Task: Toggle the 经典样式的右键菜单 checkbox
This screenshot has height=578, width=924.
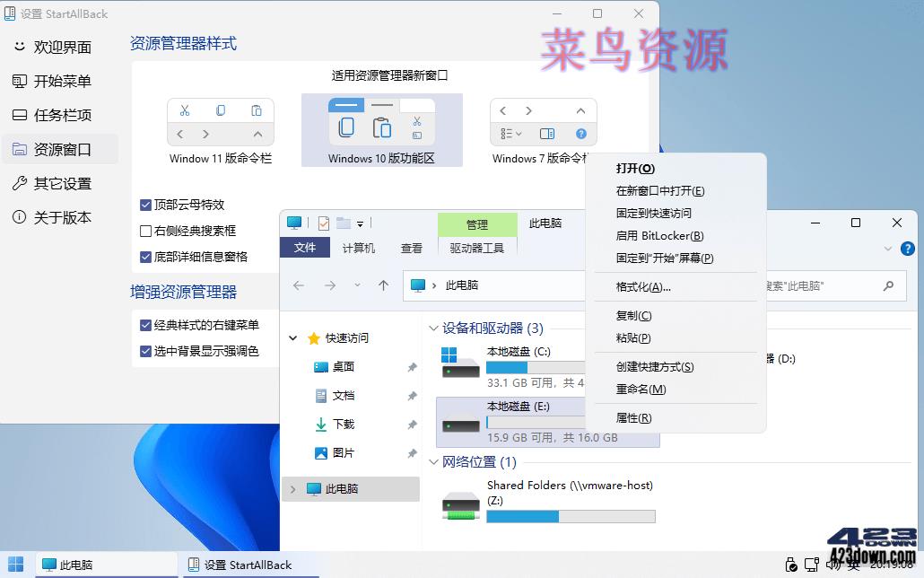Action: pyautogui.click(x=145, y=325)
